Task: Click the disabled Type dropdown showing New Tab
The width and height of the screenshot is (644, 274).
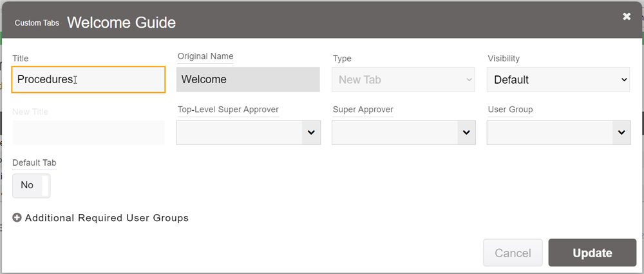Action: (x=404, y=80)
